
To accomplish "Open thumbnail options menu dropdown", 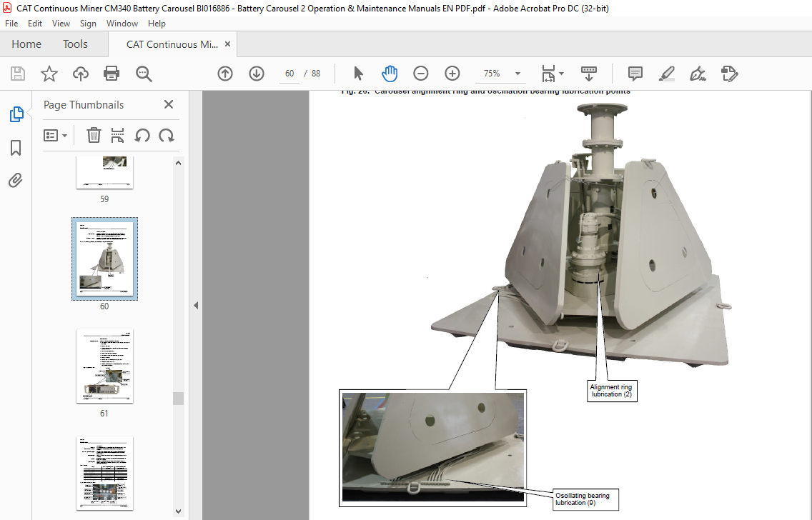I will pyautogui.click(x=56, y=136).
